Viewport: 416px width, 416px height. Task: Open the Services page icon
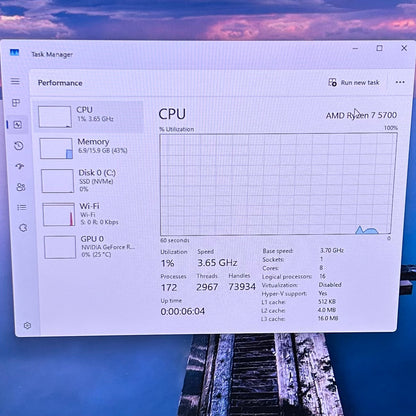[x=23, y=228]
